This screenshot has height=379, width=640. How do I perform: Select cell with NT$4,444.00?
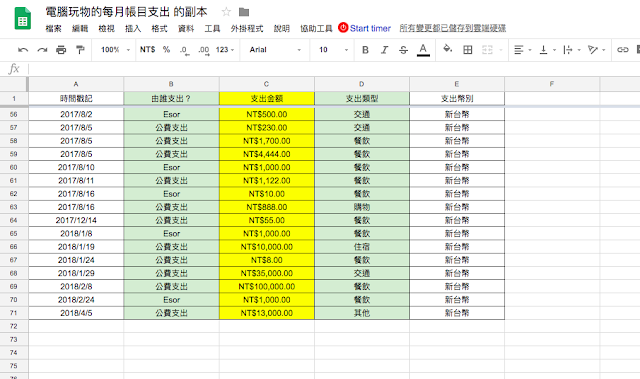[x=267, y=154]
